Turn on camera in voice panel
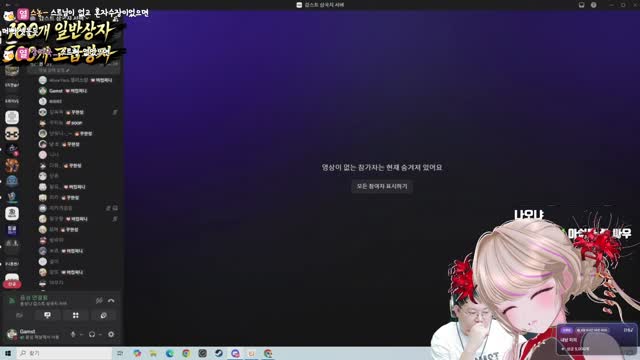640x360 pixels. (19, 316)
